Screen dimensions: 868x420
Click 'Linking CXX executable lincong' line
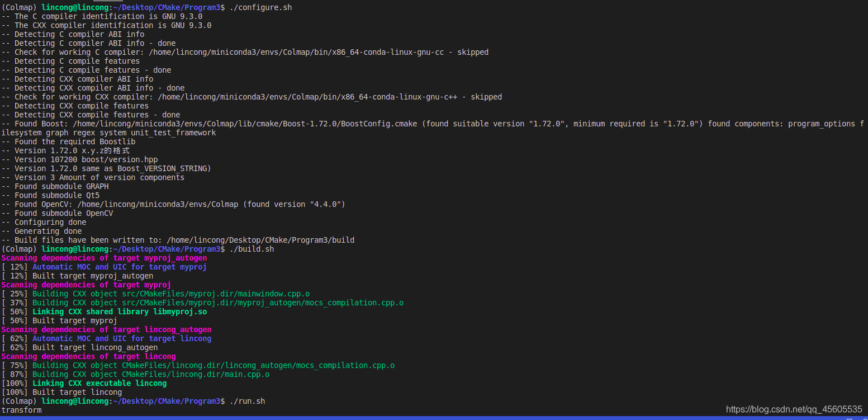[x=84, y=383]
